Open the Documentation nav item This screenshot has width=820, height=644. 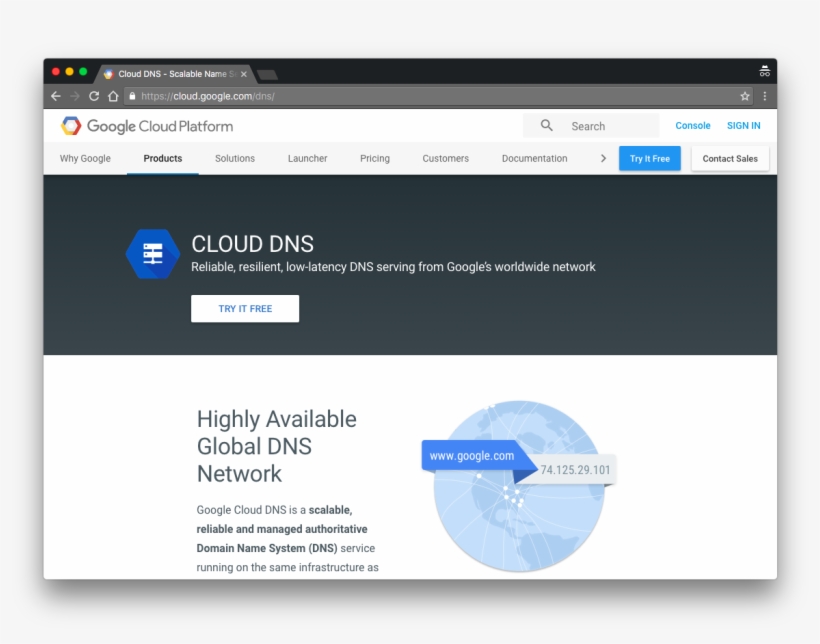click(534, 159)
